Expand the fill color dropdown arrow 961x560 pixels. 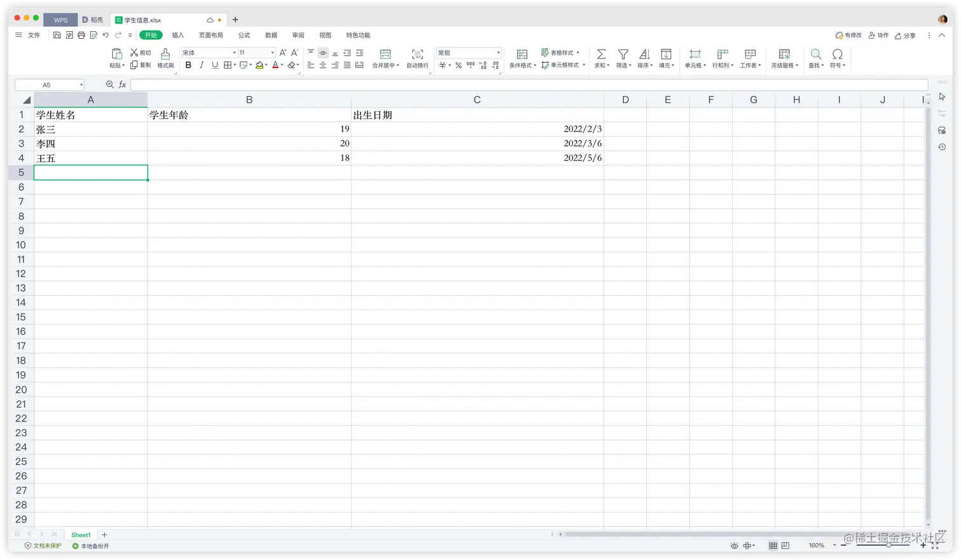266,65
